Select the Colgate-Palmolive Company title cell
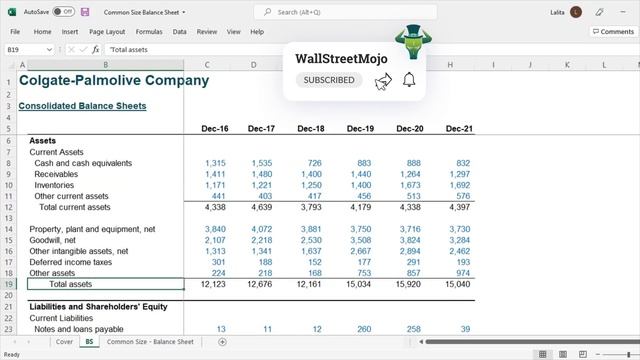The image size is (640, 360). point(114,80)
